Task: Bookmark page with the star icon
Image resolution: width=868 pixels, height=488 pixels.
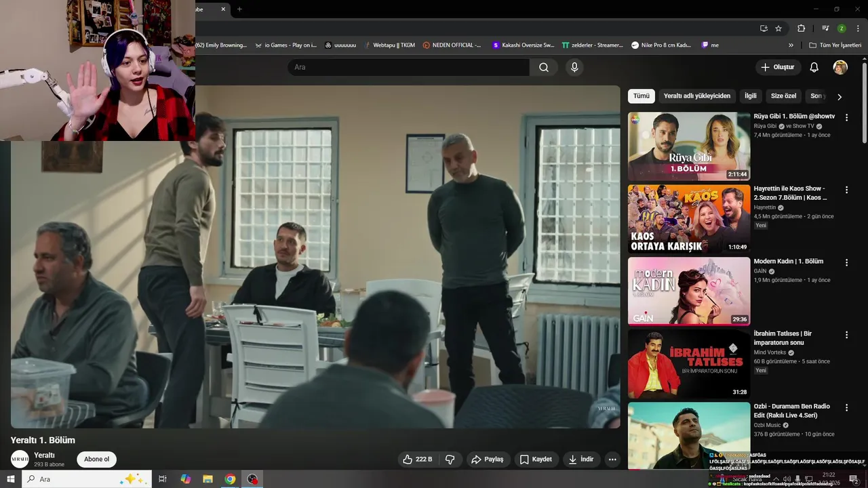Action: coord(778,28)
